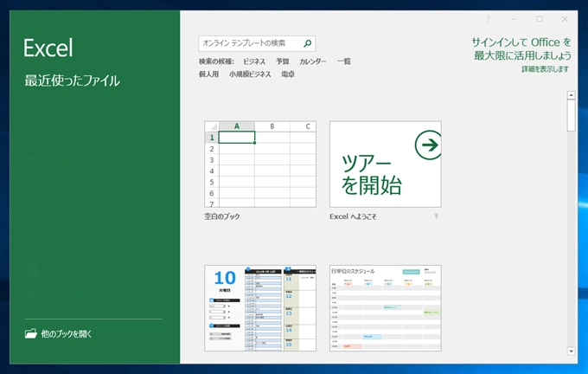Screen dimensions: 588x374
Task: Select the 個人用 suggested search
Action: pyautogui.click(x=208, y=74)
